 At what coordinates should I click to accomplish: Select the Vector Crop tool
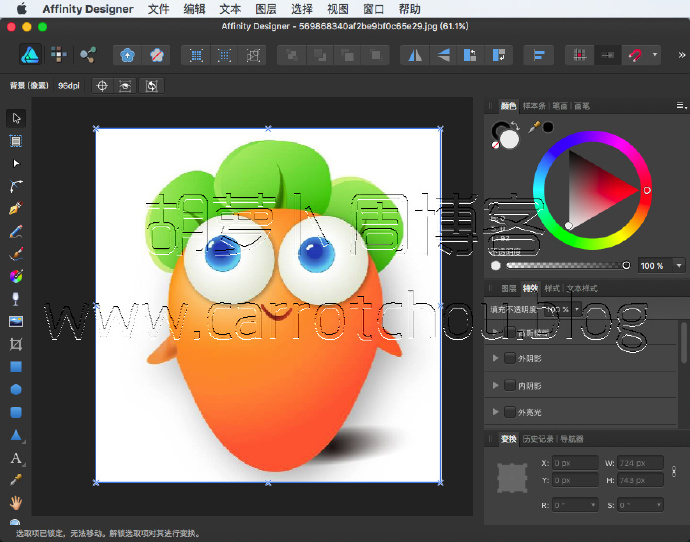pyautogui.click(x=16, y=344)
